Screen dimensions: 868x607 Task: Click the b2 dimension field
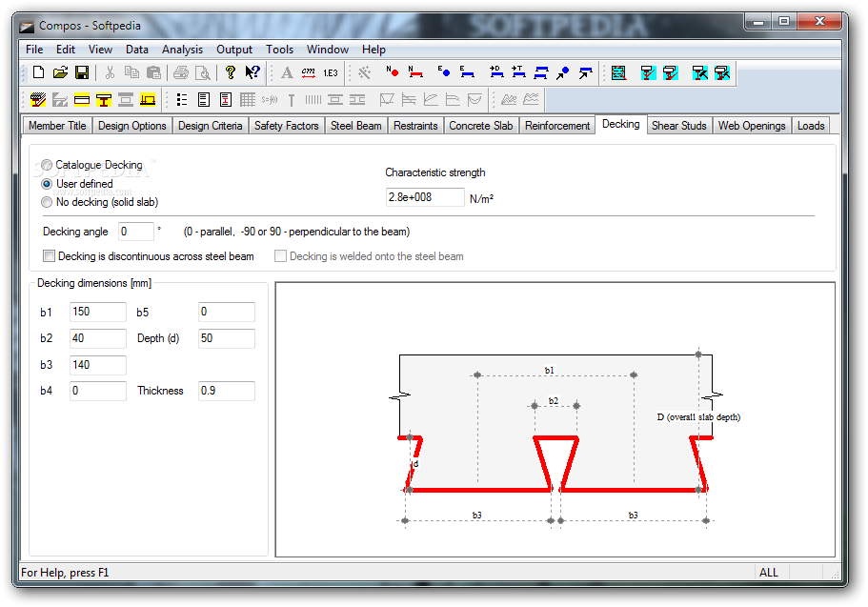(98, 338)
